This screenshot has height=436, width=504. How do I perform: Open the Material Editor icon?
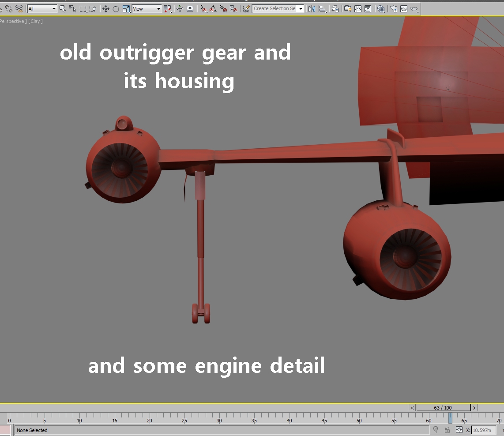click(x=381, y=9)
